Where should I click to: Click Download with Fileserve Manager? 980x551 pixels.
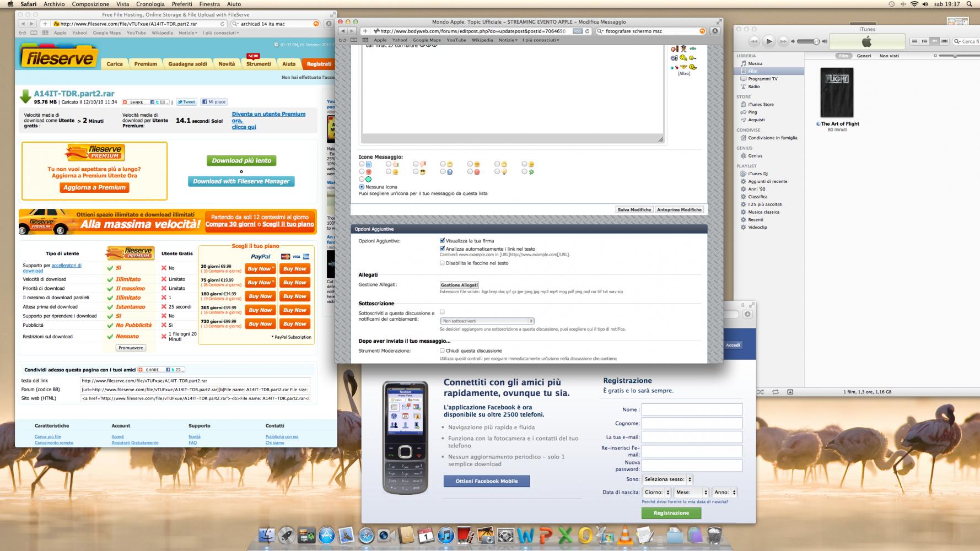(241, 181)
